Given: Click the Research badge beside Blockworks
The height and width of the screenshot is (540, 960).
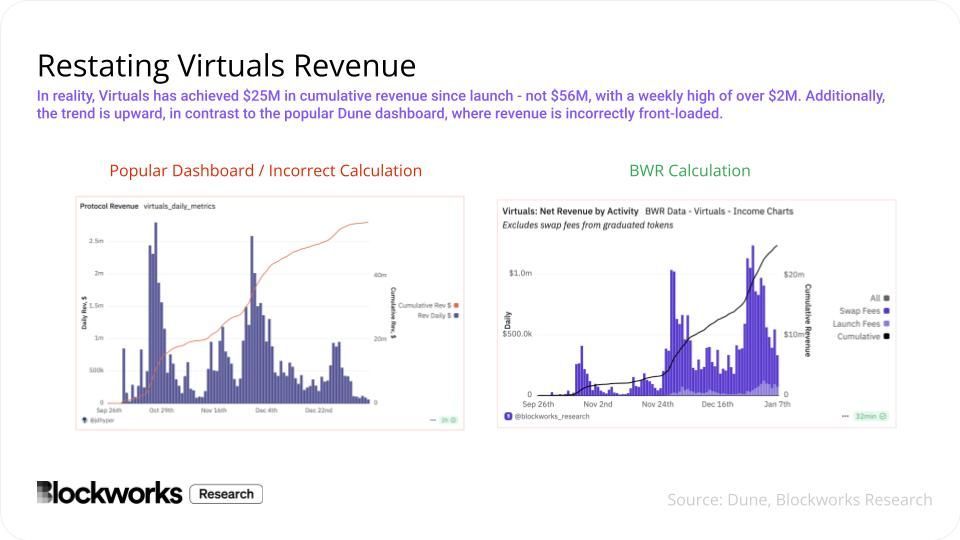Looking at the screenshot, I should tap(226, 494).
